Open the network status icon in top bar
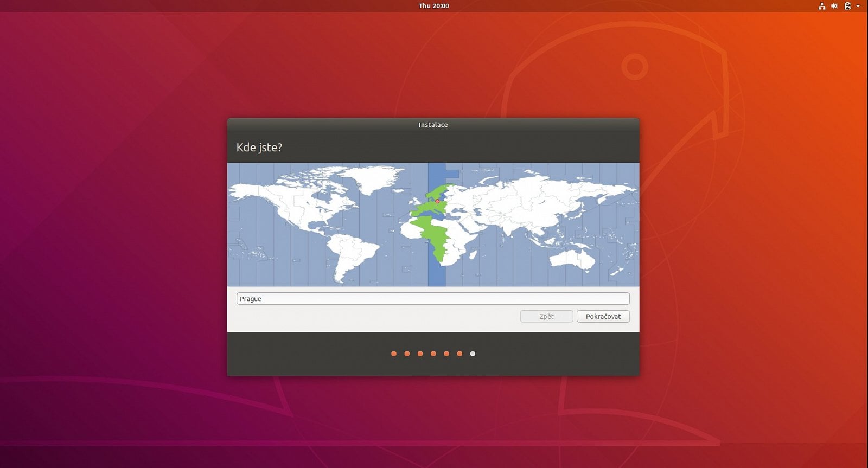Viewport: 868px width, 468px height. pos(822,6)
